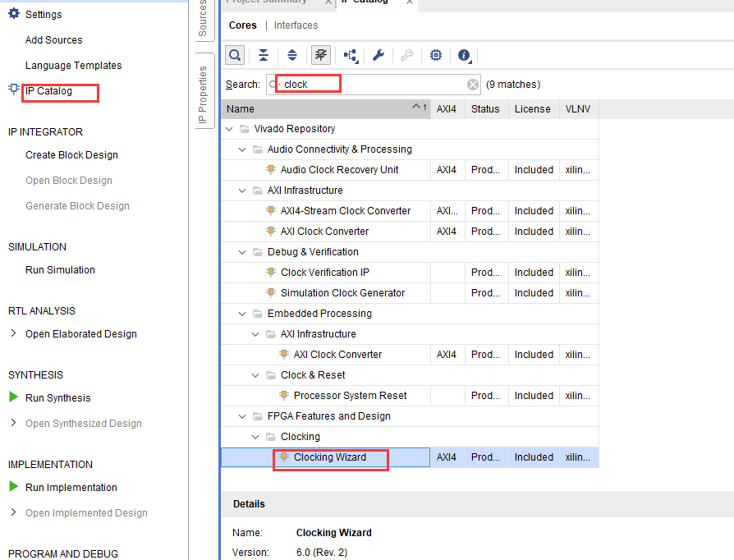Viewport: 734px width, 560px height.
Task: Collapse the Clocking folder
Action: pos(255,437)
